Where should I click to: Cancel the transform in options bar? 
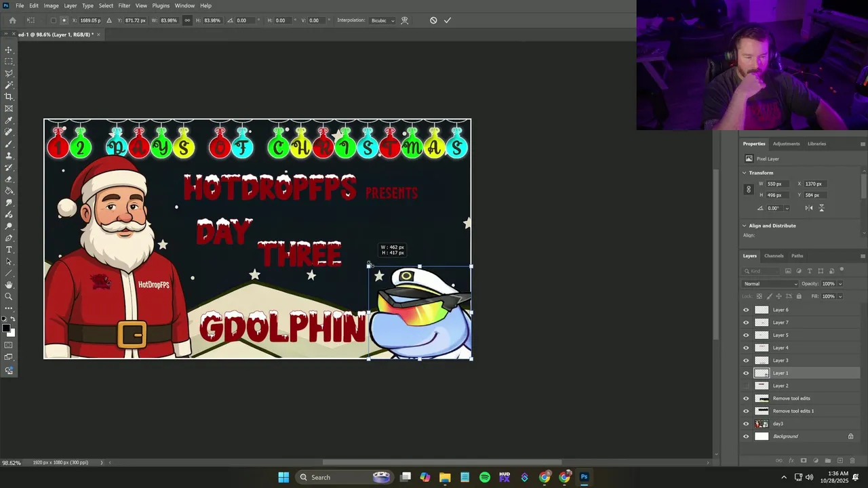pyautogui.click(x=433, y=20)
